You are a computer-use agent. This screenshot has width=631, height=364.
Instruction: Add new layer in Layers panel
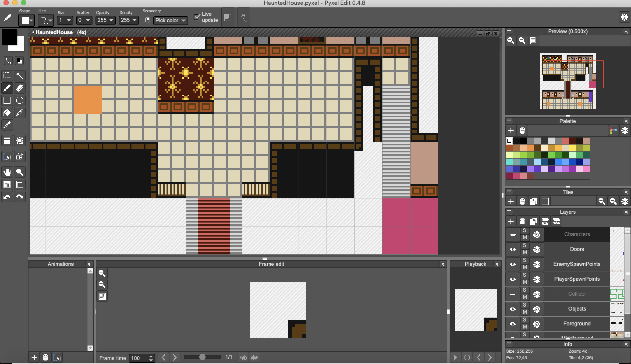coord(511,221)
